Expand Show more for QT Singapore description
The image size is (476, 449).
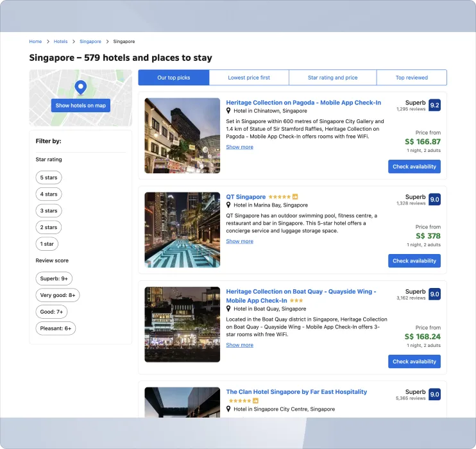point(239,241)
